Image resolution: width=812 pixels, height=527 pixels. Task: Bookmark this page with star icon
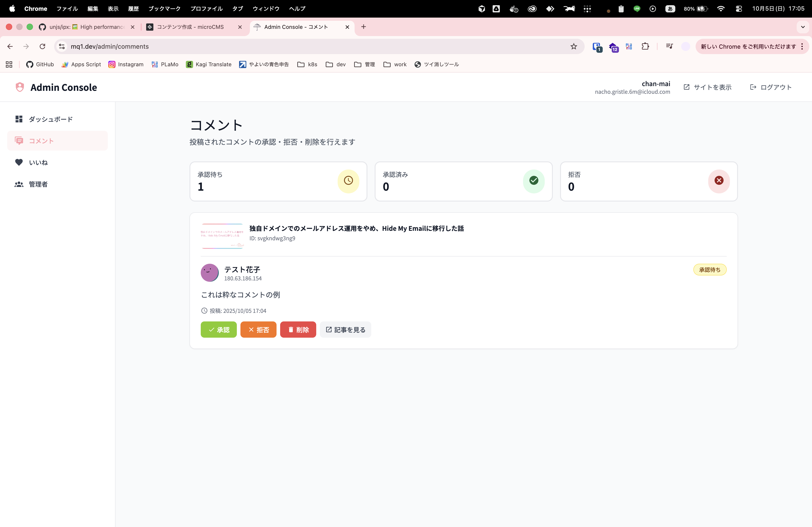click(x=574, y=46)
